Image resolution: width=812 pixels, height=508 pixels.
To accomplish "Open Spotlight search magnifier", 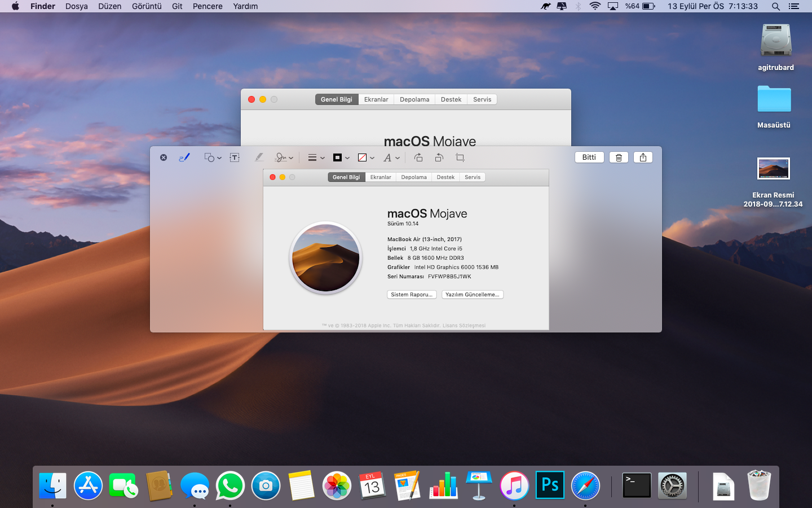I will [x=776, y=6].
